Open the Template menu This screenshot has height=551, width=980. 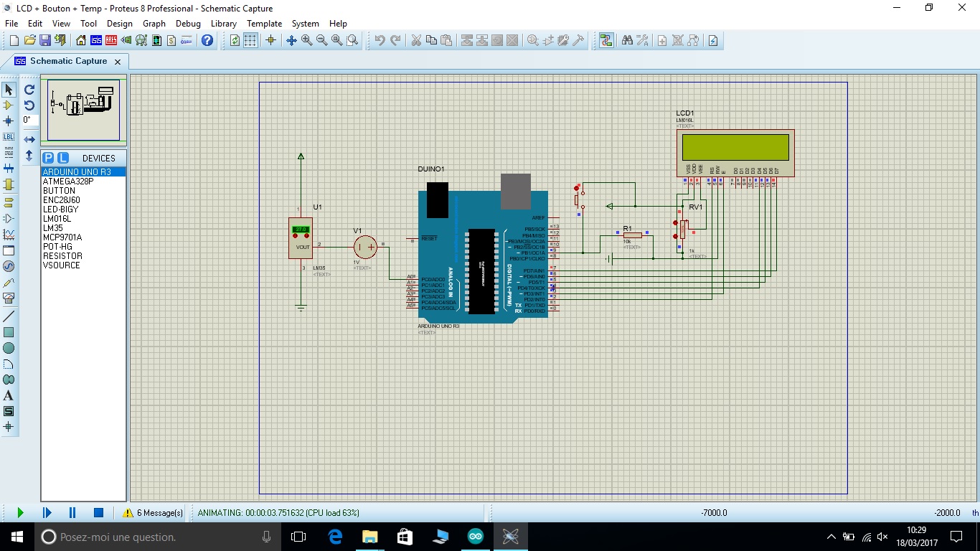click(264, 24)
